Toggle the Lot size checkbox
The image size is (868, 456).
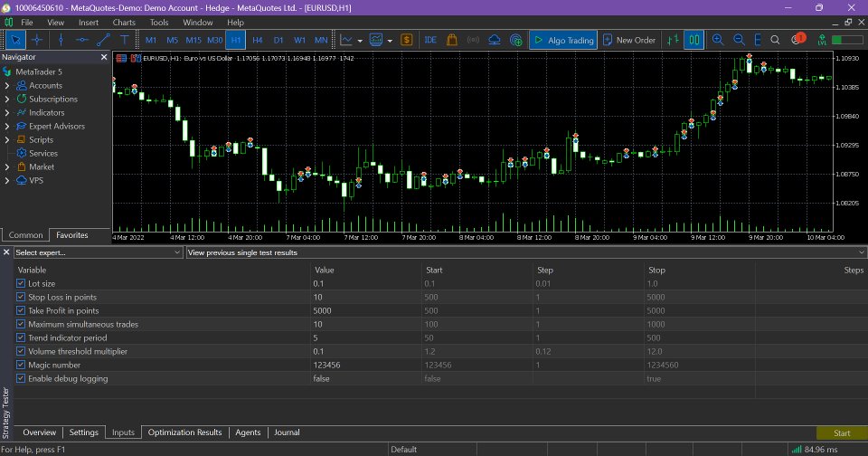click(21, 283)
